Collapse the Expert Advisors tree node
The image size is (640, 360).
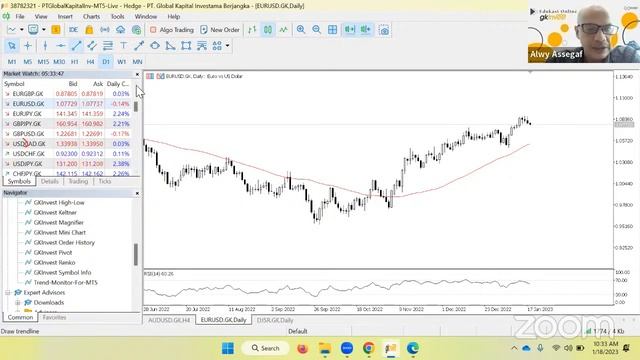7,293
